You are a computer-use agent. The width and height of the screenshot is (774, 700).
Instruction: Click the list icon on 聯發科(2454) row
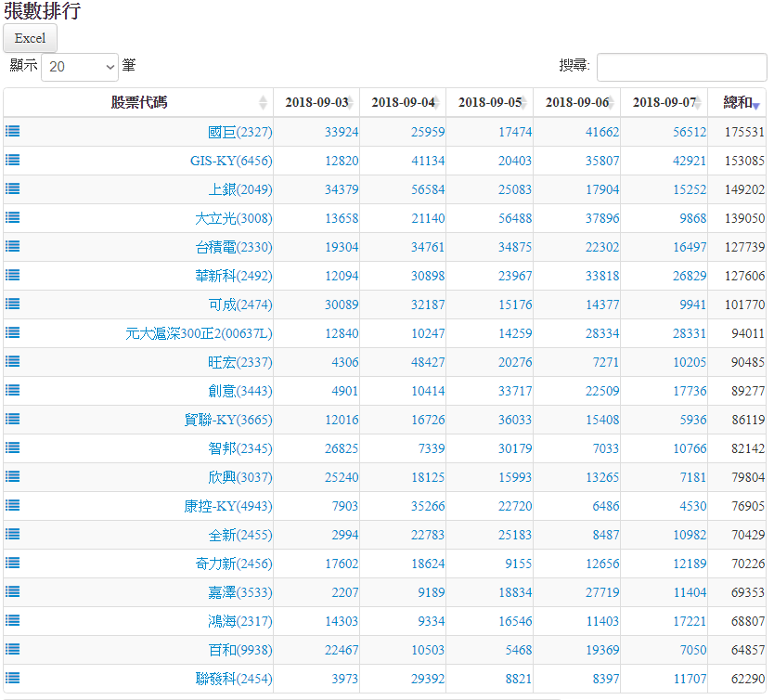12,678
